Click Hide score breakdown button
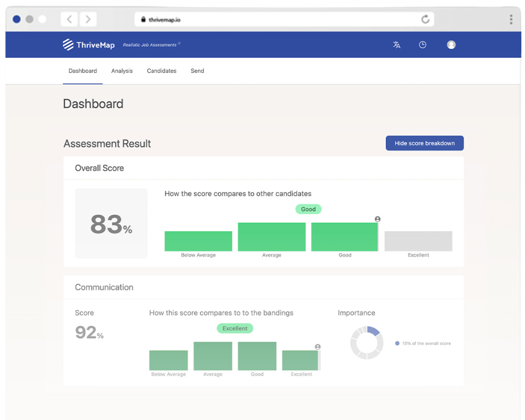Image resolution: width=525 pixels, height=420 pixels. pos(425,143)
